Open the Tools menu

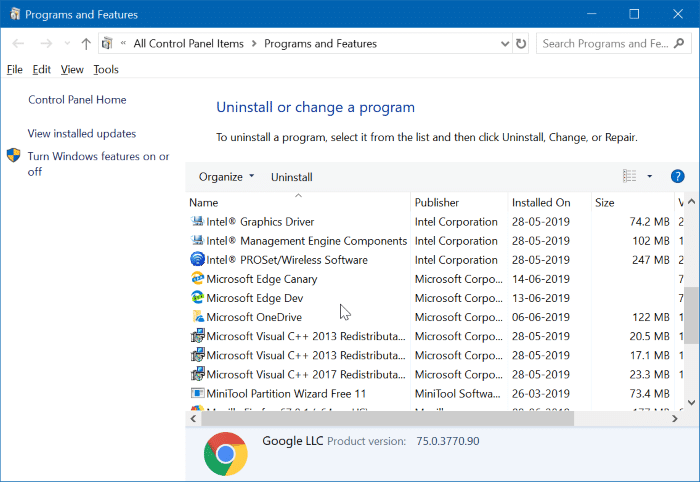[106, 70]
